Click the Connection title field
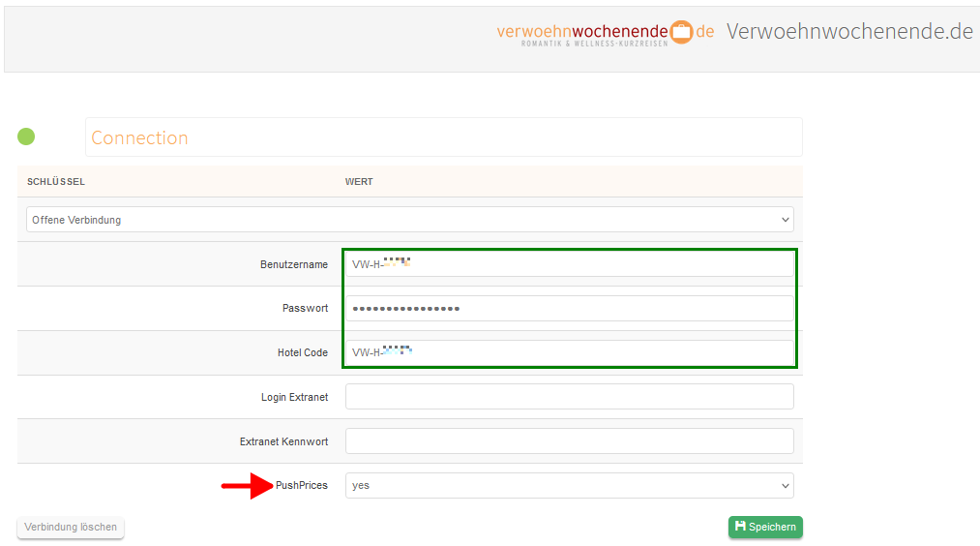Viewport: 980px width, 546px height. pyautogui.click(x=443, y=137)
